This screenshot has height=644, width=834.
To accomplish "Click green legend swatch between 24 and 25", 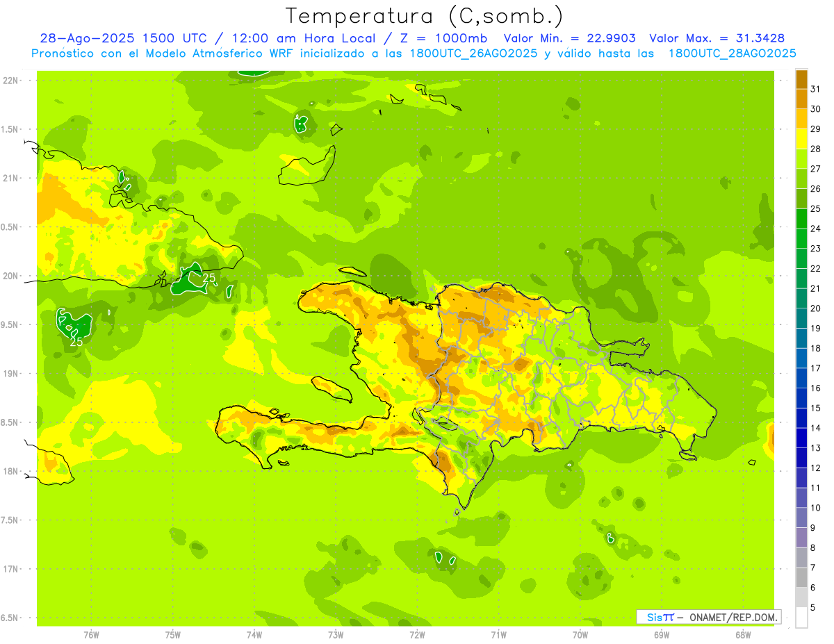I will [x=801, y=218].
